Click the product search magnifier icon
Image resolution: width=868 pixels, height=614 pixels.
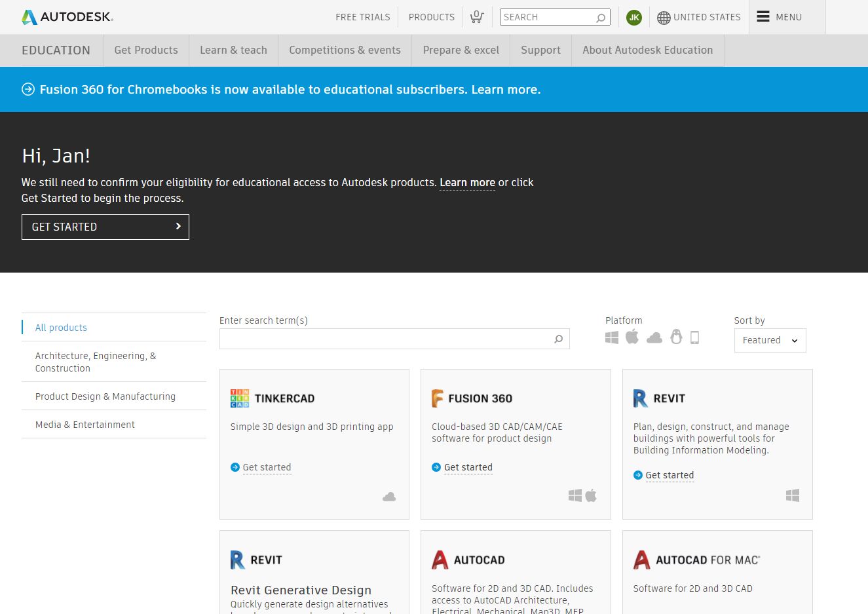pyautogui.click(x=558, y=339)
